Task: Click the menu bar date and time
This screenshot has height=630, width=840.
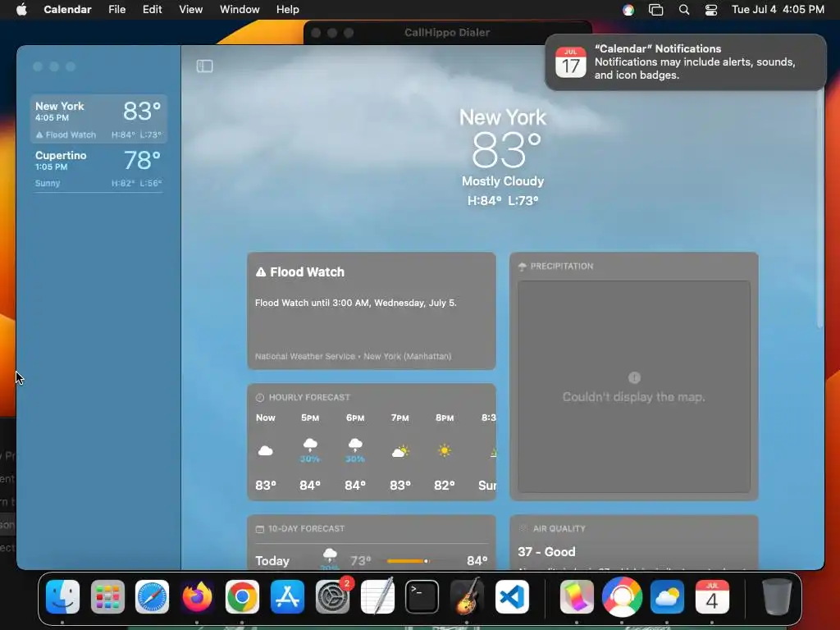Action: click(x=778, y=10)
